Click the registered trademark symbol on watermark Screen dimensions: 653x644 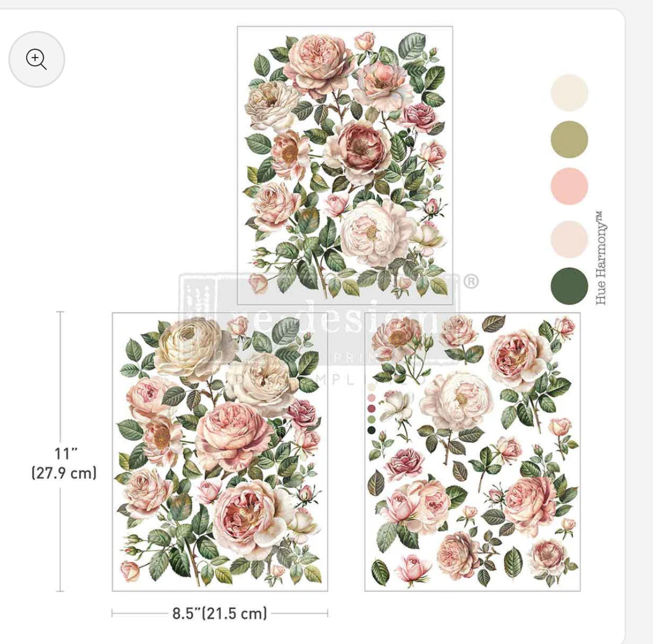click(471, 281)
